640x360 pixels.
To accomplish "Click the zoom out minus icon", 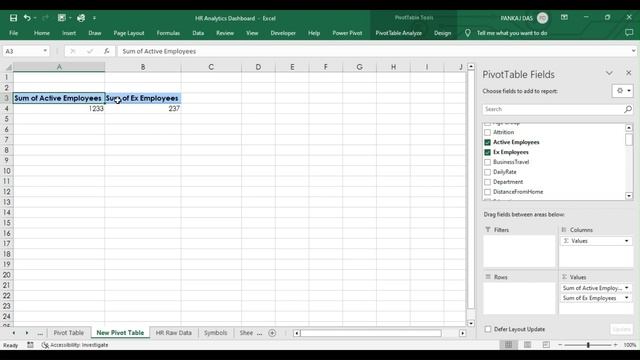I will pyautogui.click(x=560, y=345).
